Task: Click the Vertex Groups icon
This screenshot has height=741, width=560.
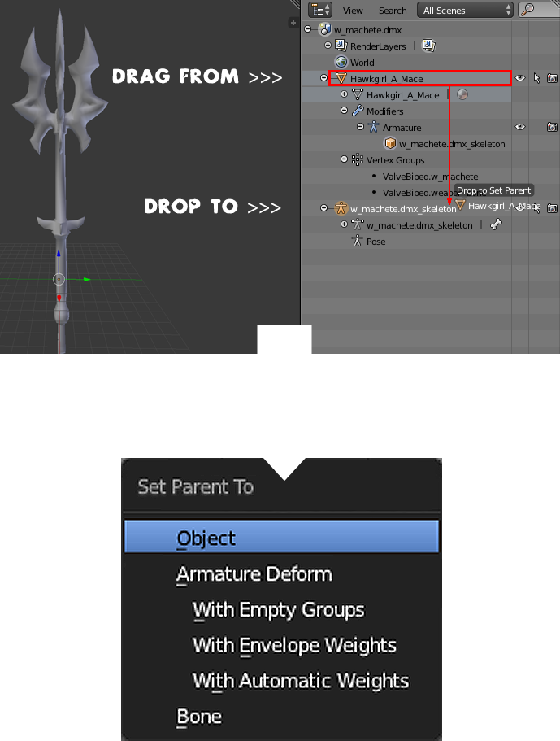Action: tap(358, 159)
